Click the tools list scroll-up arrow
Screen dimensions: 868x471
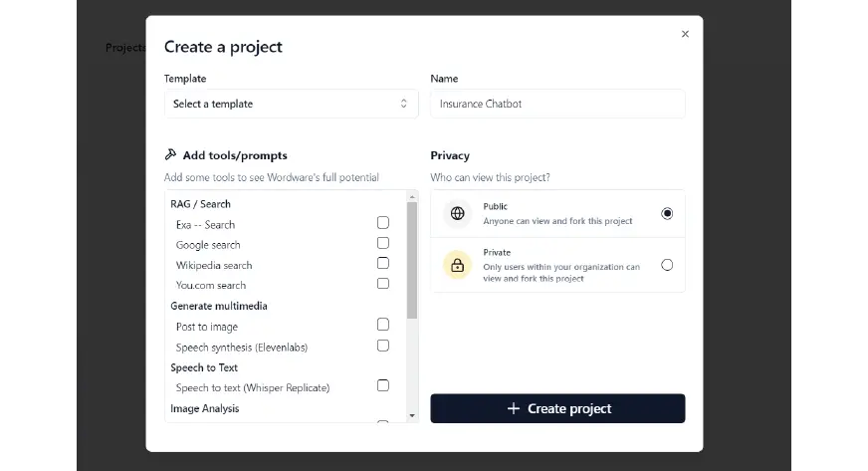412,197
